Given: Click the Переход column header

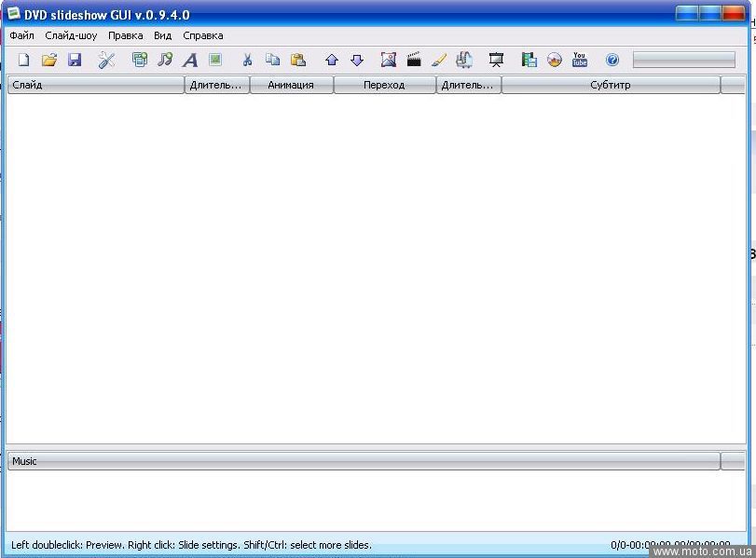Looking at the screenshot, I should tap(385, 85).
